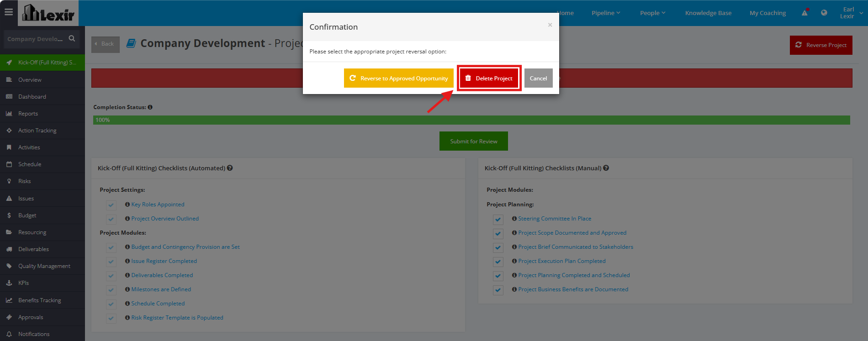The height and width of the screenshot is (341, 868).
Task: Open the My Coaching menu
Action: pos(767,13)
